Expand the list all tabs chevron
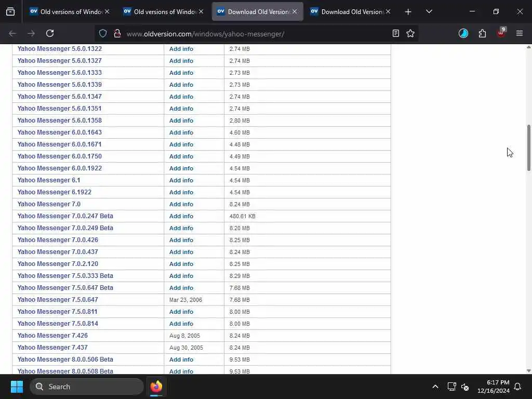 tap(429, 12)
